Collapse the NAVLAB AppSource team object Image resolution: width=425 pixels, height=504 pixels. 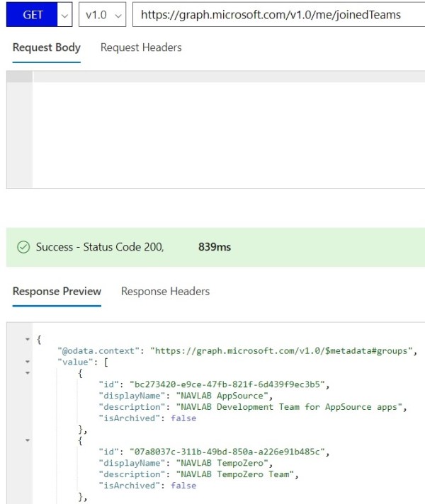click(28, 372)
